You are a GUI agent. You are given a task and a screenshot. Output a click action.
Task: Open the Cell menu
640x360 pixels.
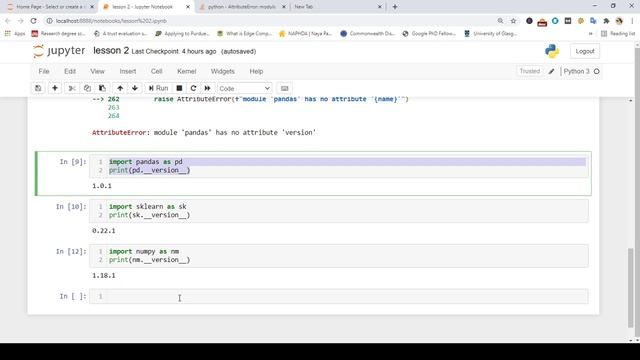click(157, 71)
